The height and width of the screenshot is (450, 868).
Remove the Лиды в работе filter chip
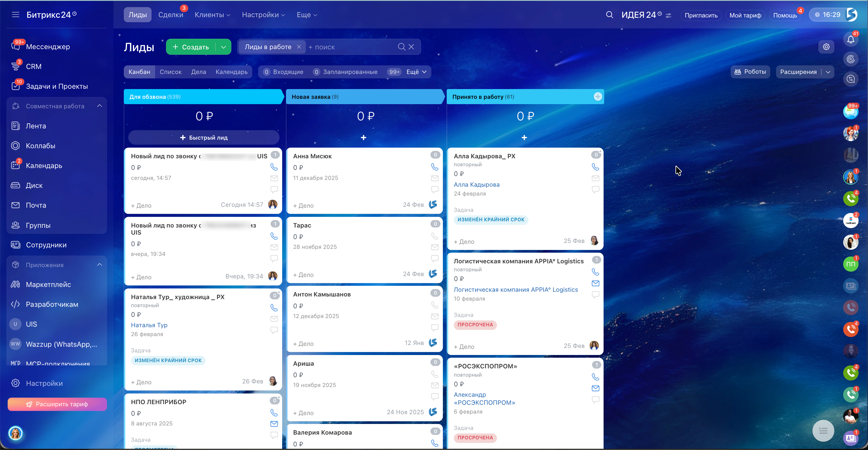[299, 47]
